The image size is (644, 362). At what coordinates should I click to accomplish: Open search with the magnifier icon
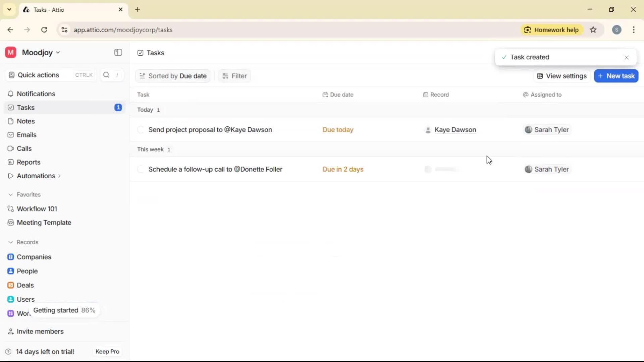[106, 75]
